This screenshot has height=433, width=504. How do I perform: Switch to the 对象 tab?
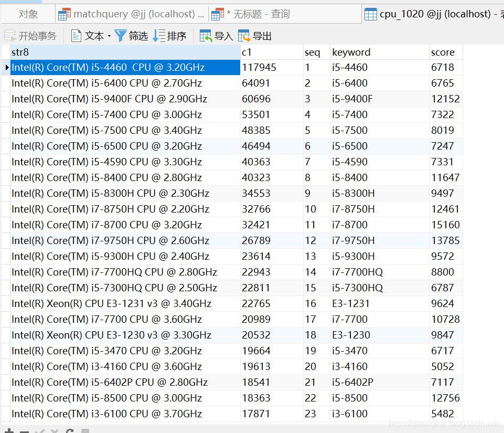[28, 14]
